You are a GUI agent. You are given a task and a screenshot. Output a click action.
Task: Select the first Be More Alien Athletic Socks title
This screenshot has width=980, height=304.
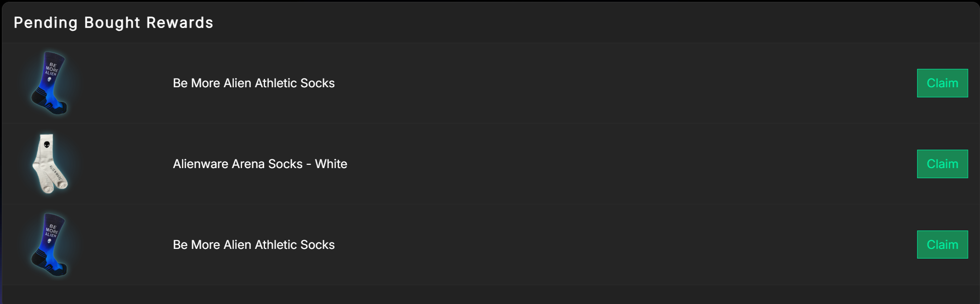tap(254, 83)
